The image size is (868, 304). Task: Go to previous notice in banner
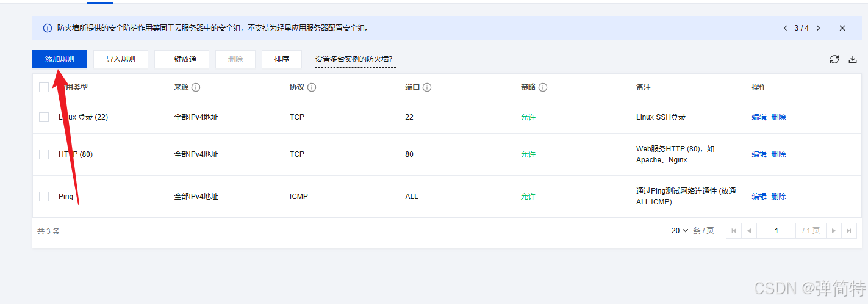(786, 28)
